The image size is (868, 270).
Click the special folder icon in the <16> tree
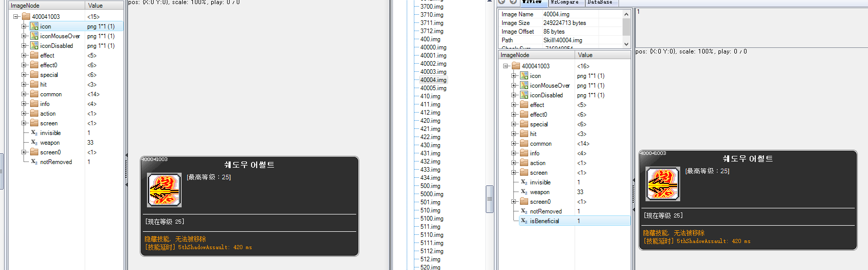click(x=524, y=124)
